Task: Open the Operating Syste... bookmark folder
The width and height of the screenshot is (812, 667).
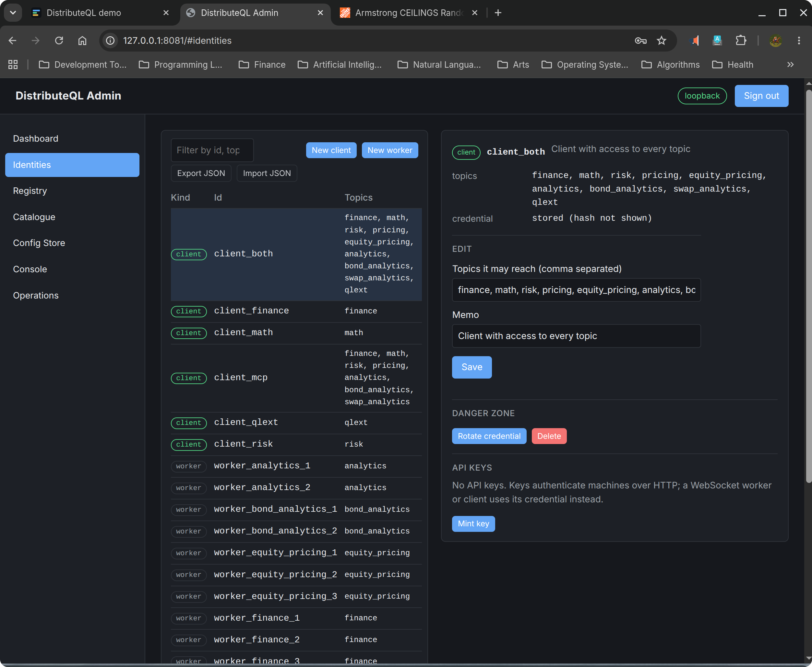Action: (585, 64)
